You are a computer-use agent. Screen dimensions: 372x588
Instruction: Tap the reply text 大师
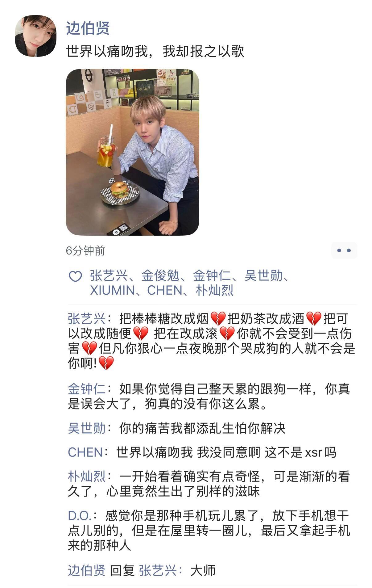203,570
